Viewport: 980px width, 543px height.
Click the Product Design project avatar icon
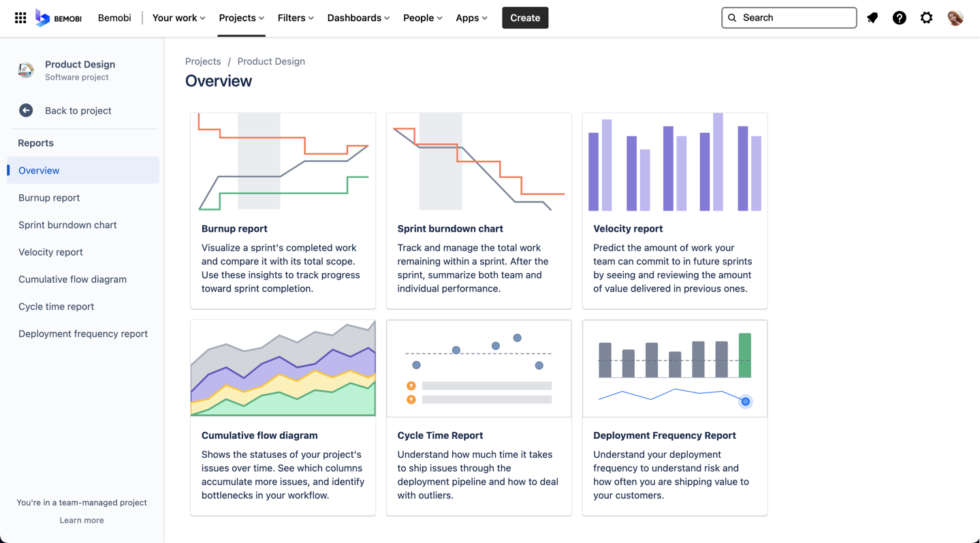pos(26,69)
